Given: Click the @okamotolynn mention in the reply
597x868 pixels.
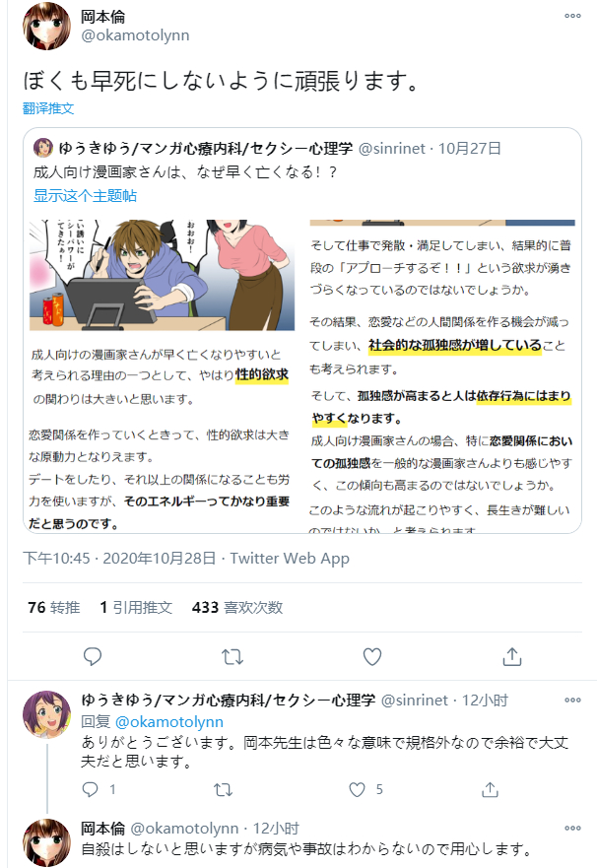Looking at the screenshot, I should [x=168, y=722].
